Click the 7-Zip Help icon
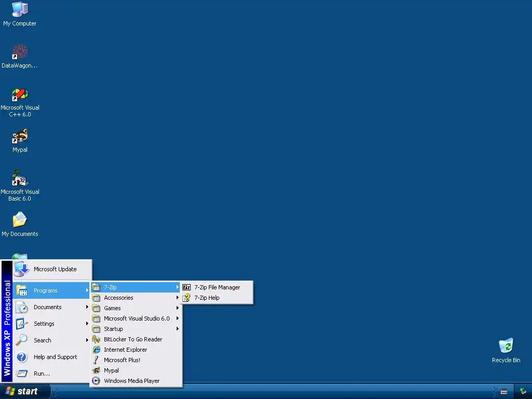 click(187, 298)
